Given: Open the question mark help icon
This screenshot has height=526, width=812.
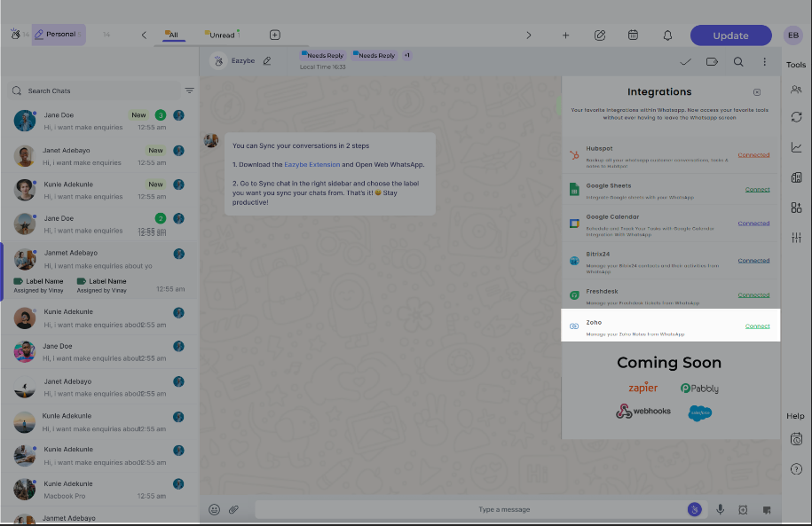Looking at the screenshot, I should [796, 469].
